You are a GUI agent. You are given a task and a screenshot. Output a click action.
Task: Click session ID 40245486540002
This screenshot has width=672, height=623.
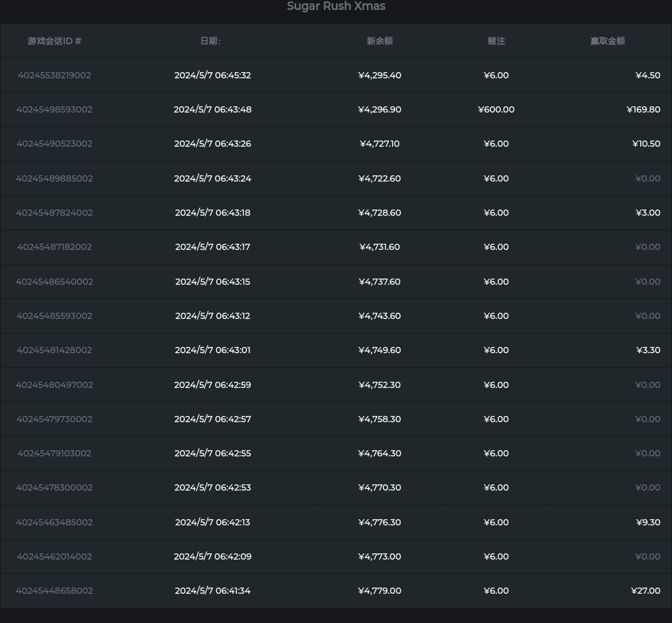point(54,282)
